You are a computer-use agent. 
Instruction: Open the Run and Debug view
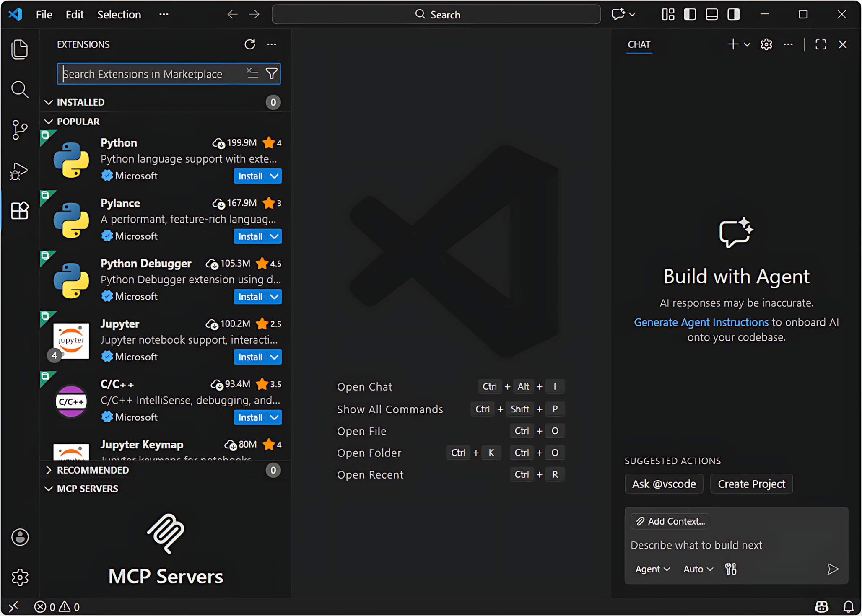click(19, 171)
